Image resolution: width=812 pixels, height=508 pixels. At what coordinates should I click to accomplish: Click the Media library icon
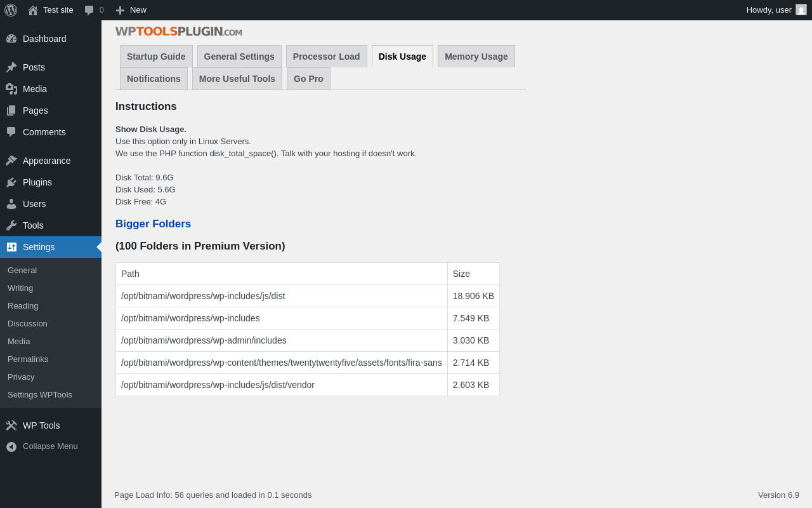pos(11,89)
